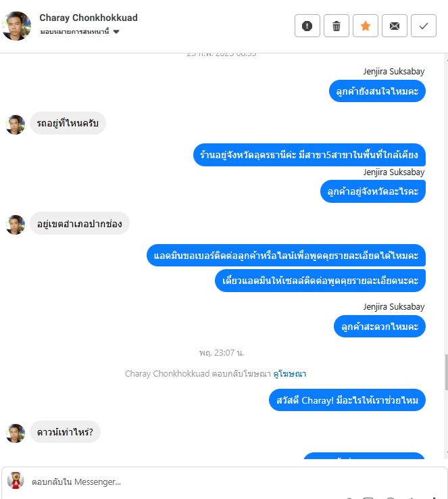
Task: Mark conversation unread with envelope icon
Action: coord(394,26)
